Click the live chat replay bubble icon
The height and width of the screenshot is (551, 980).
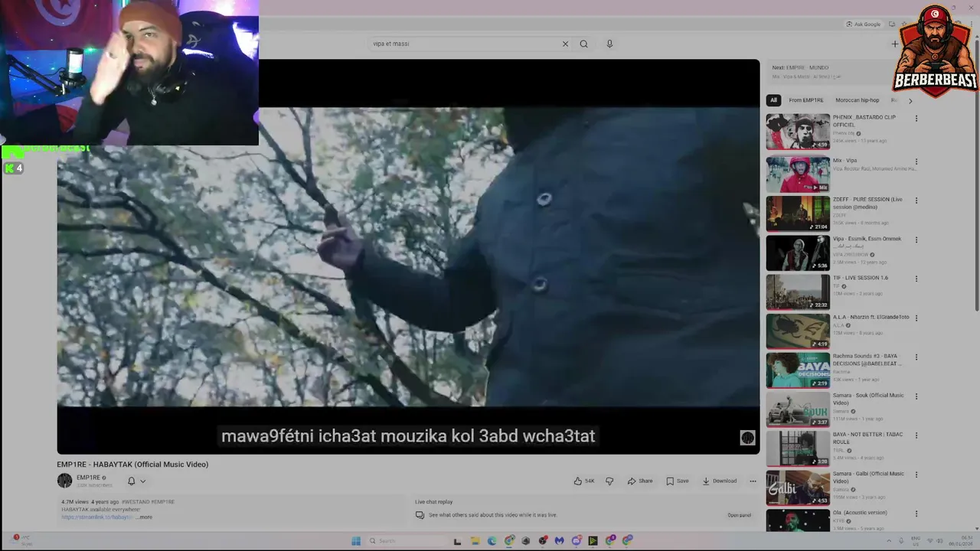(420, 515)
